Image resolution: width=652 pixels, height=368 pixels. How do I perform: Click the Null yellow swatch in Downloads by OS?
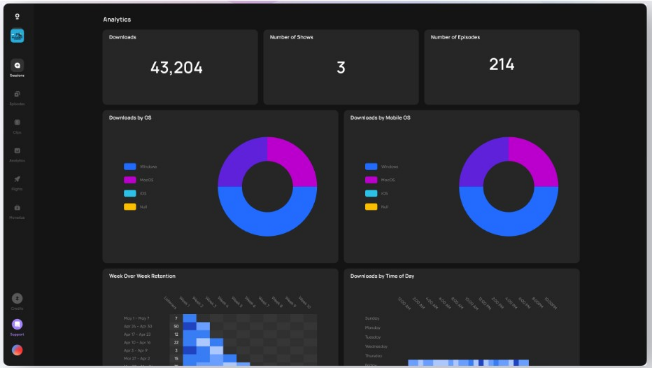(130, 207)
